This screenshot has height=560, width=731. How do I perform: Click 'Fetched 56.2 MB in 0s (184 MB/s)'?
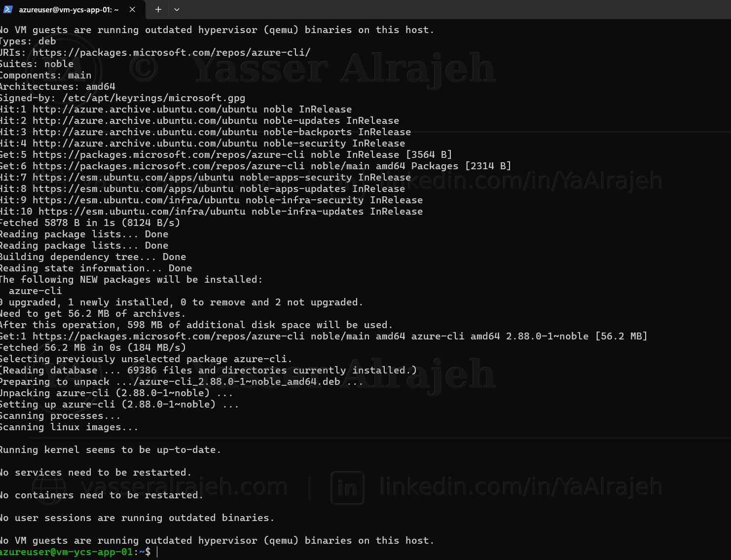(x=93, y=347)
